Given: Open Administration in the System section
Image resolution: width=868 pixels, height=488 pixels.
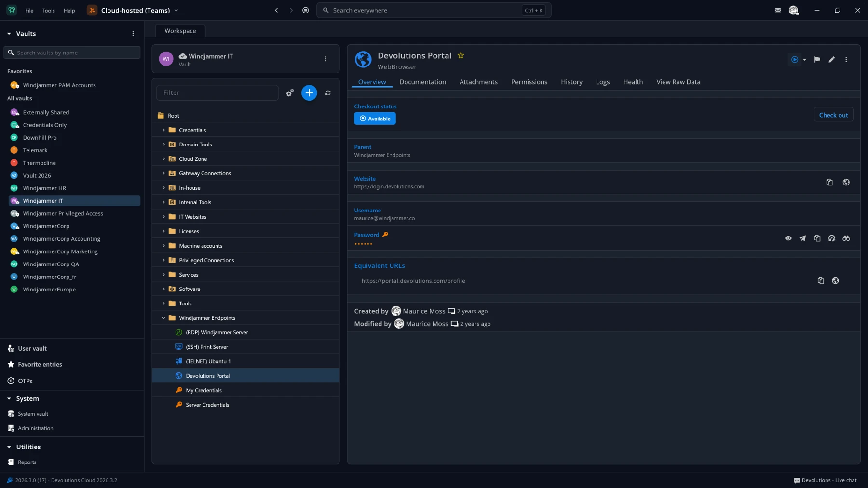Looking at the screenshot, I should point(36,428).
